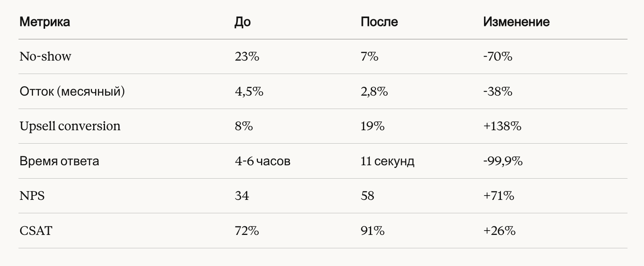Screen dimensions: 644x266
Task: Click the +138% upsell change cell
Action: tap(502, 126)
